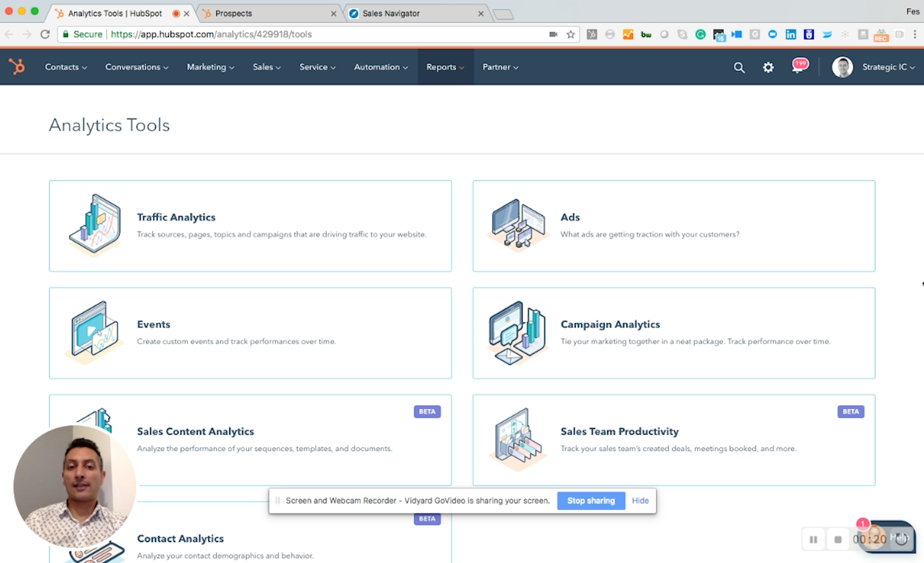Viewport: 924px width, 563px height.
Task: Open the Strategic IC account menu
Action: click(888, 67)
